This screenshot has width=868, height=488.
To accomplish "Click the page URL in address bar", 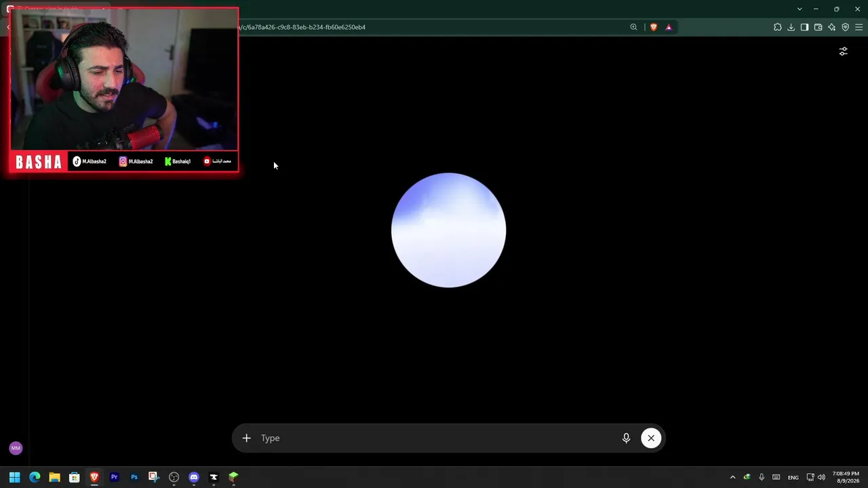I will [302, 27].
